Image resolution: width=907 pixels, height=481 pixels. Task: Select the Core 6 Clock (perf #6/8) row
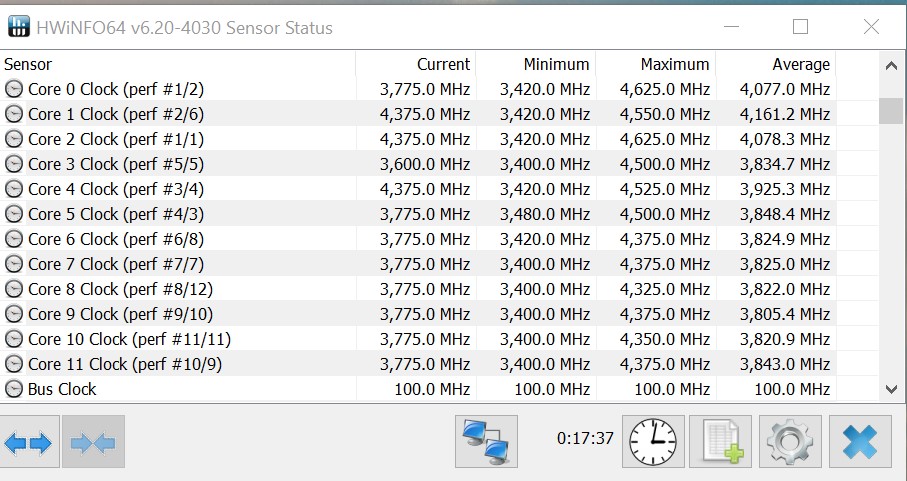pos(418,239)
